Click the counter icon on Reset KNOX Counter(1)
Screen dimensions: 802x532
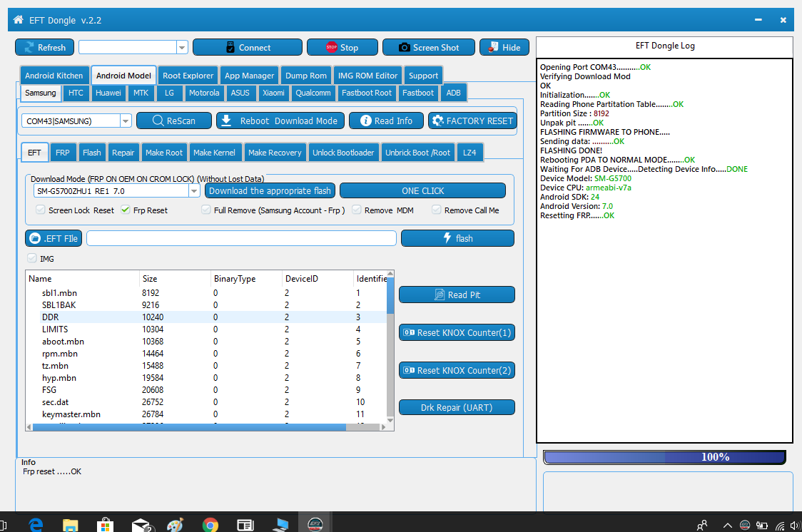click(x=409, y=332)
